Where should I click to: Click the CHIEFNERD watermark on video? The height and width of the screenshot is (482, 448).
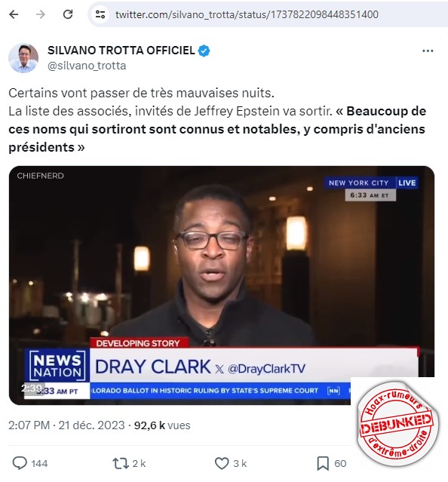coord(40,176)
